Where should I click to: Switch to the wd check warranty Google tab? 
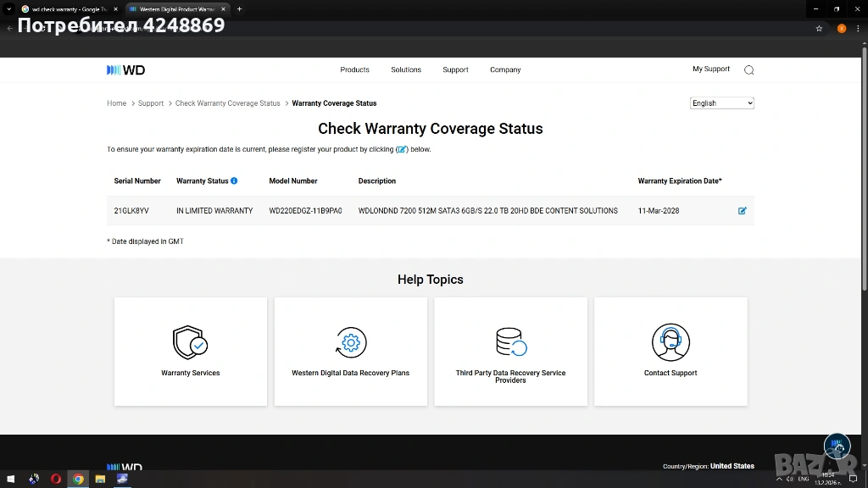[66, 9]
